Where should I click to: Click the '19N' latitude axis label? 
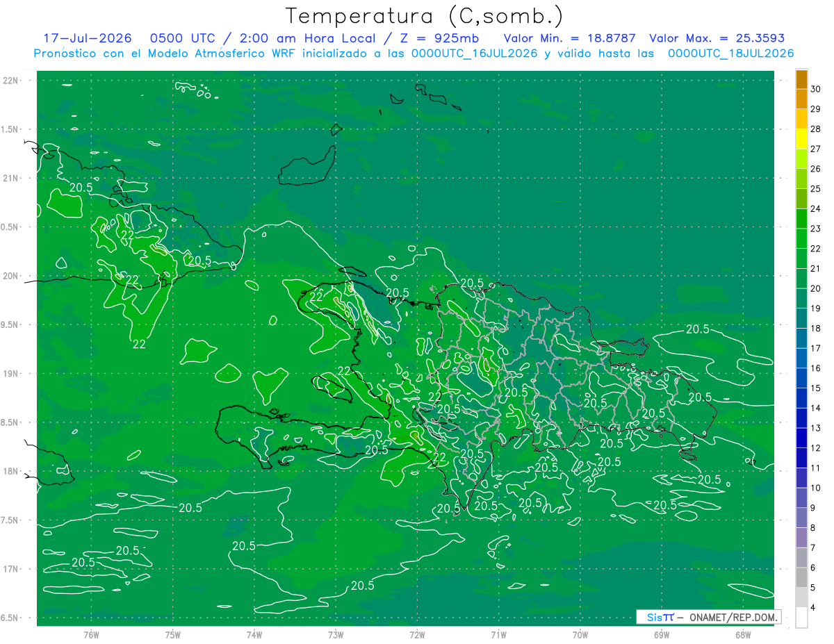click(x=11, y=373)
